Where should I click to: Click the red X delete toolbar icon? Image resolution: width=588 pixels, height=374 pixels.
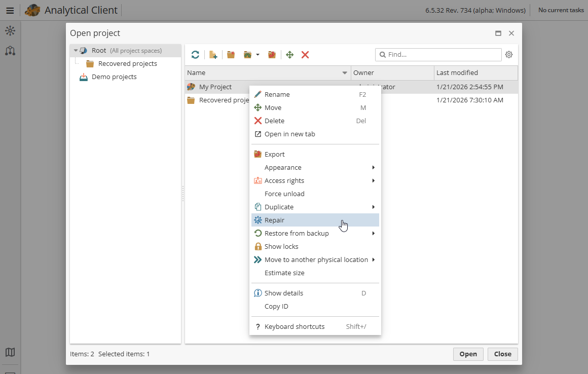305,54
